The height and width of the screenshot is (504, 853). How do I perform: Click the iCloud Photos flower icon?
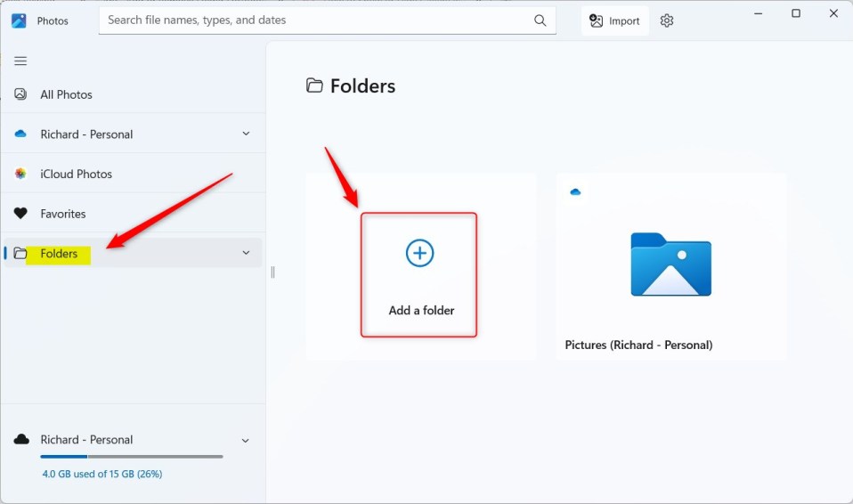(x=20, y=174)
